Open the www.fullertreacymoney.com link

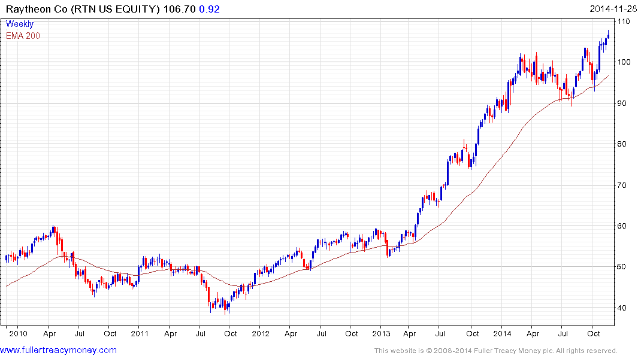click(58, 350)
